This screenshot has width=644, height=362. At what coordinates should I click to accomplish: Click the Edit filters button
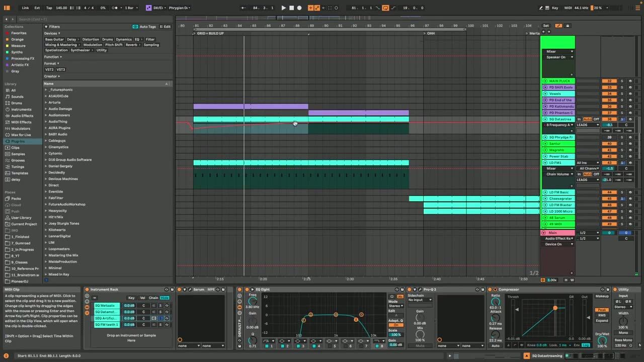click(x=166, y=27)
